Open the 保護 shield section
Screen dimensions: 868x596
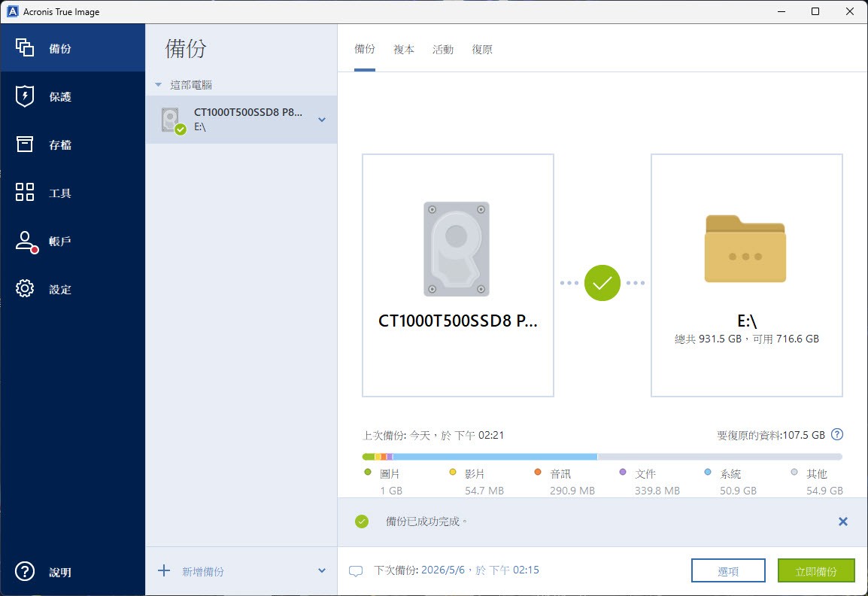pos(72,96)
